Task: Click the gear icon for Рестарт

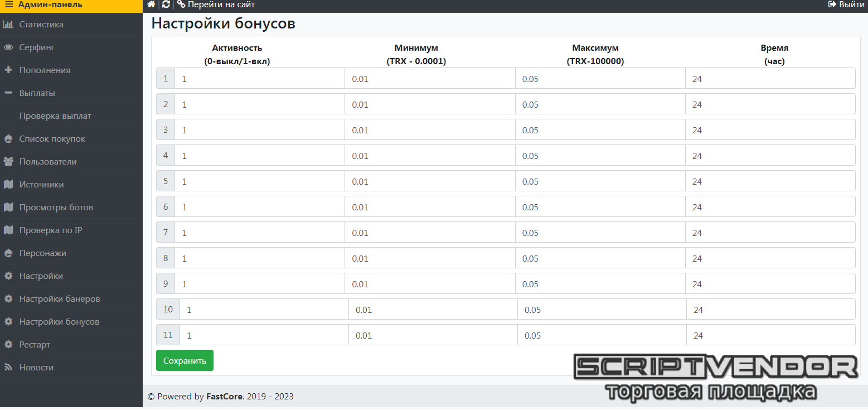Action: pos(8,345)
